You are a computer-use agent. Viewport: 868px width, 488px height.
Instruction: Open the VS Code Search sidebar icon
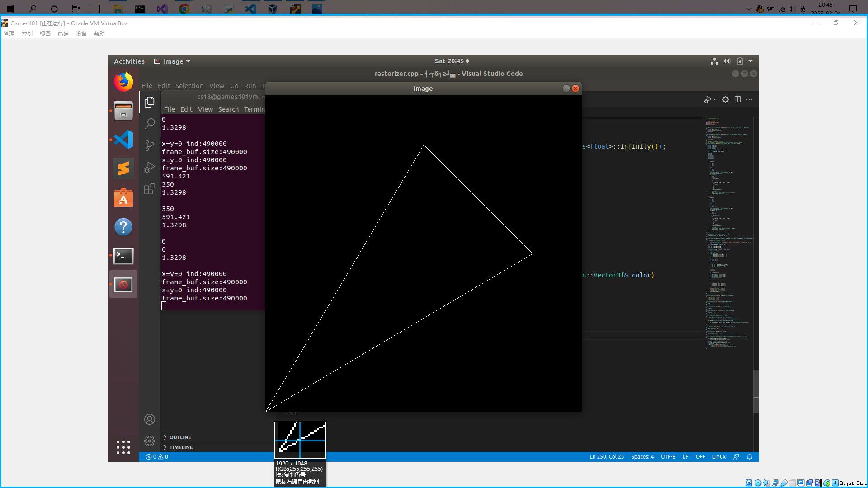pos(150,124)
